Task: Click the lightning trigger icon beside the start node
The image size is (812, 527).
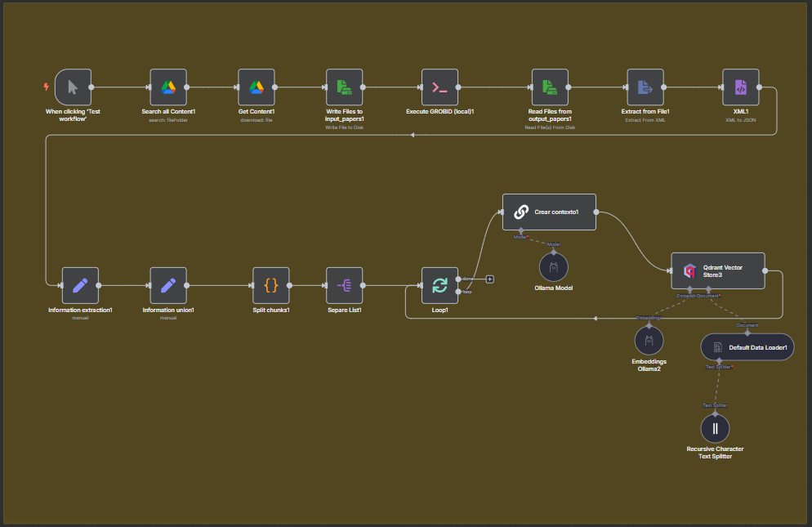Action: (x=47, y=87)
